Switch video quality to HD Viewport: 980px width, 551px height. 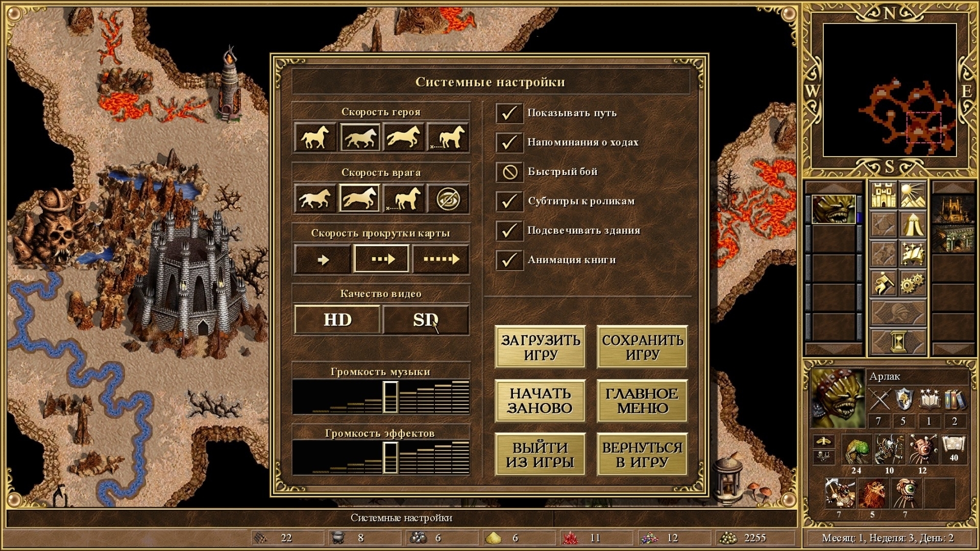coord(337,320)
